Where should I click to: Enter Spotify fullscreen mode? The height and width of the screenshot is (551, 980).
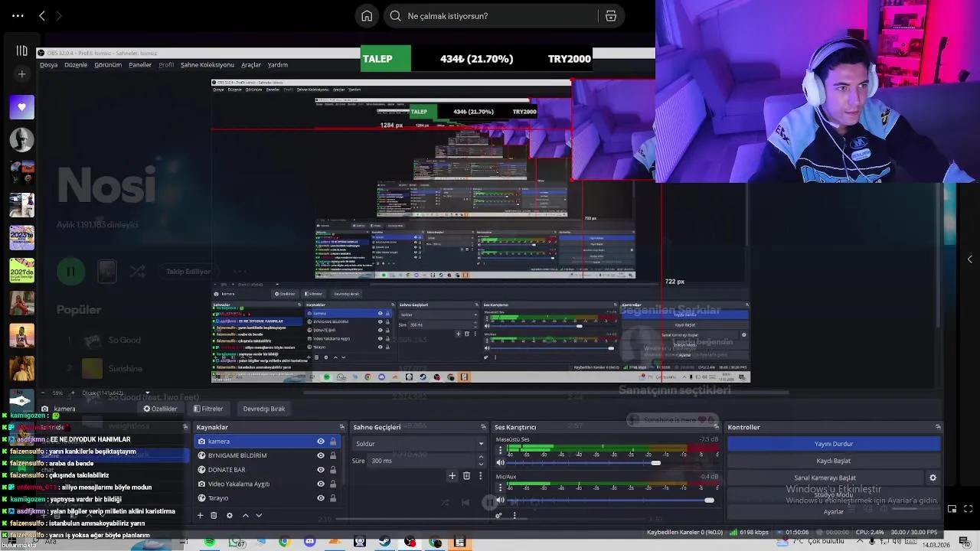[969, 509]
